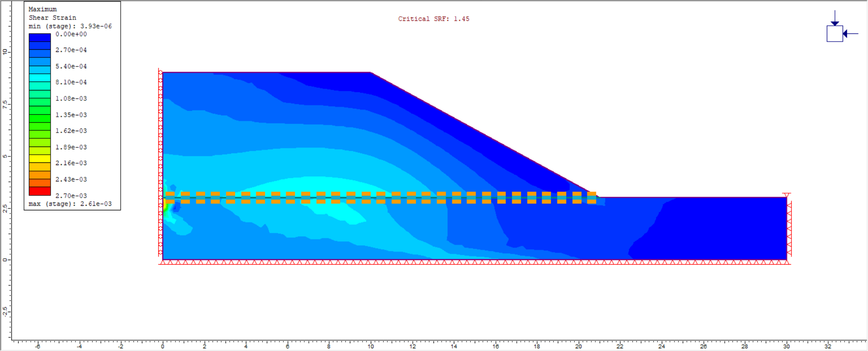Pick the dark blue 0.00e+00 legend swatch
This screenshot has width=868, height=351.
(x=40, y=38)
